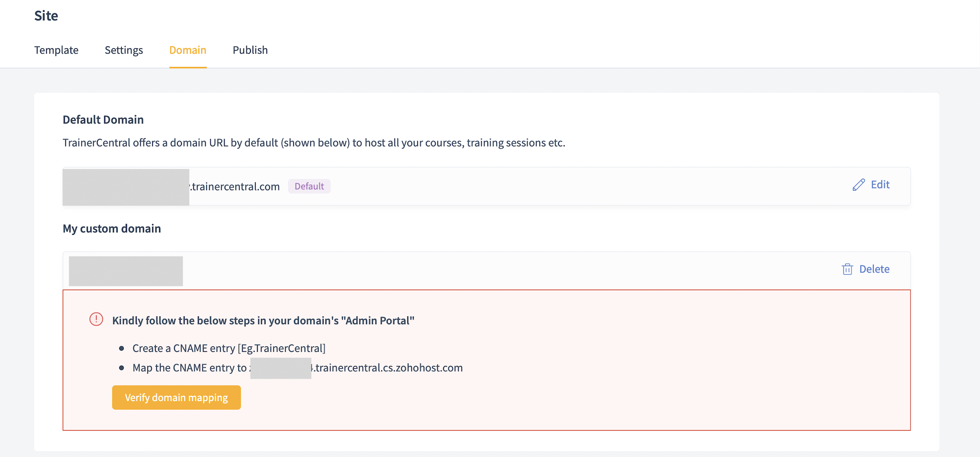The height and width of the screenshot is (457, 980).
Task: Click the TrainerCentral default domain description text
Action: (x=314, y=143)
